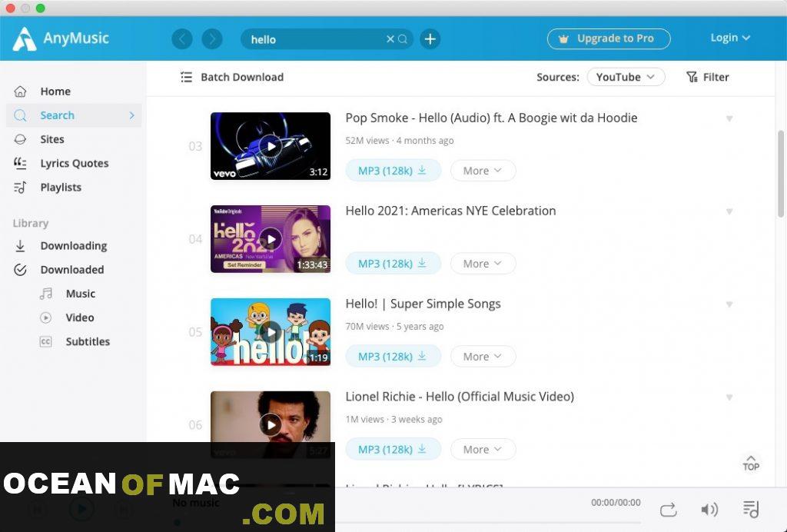Click the Home house icon in sidebar

click(20, 91)
